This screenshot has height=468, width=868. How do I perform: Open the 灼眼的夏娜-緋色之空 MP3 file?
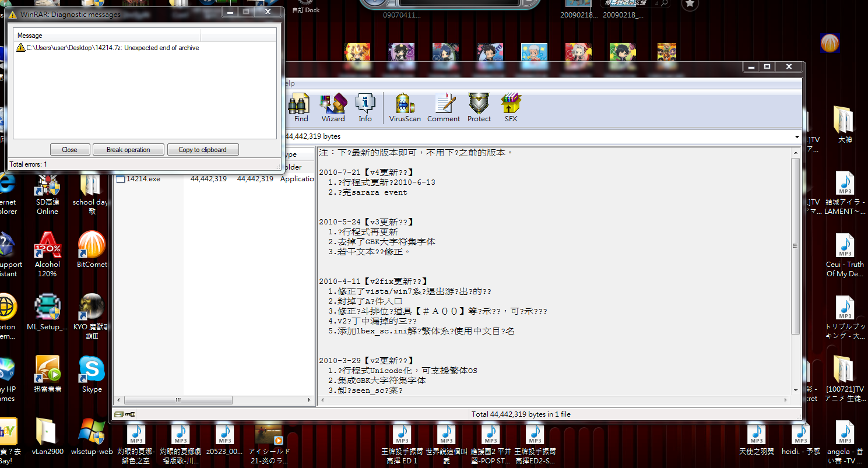[136, 443]
